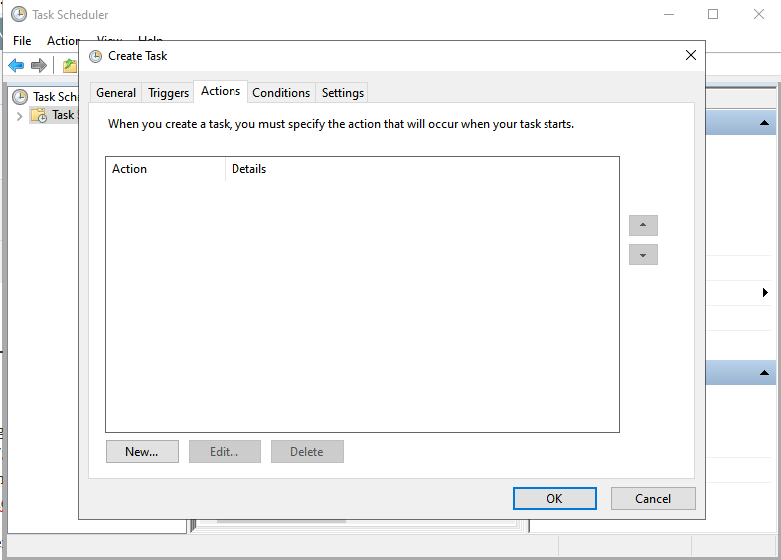This screenshot has height=560, width=781.
Task: Click the Task Scheduler clock icon in the title bar
Action: click(19, 15)
